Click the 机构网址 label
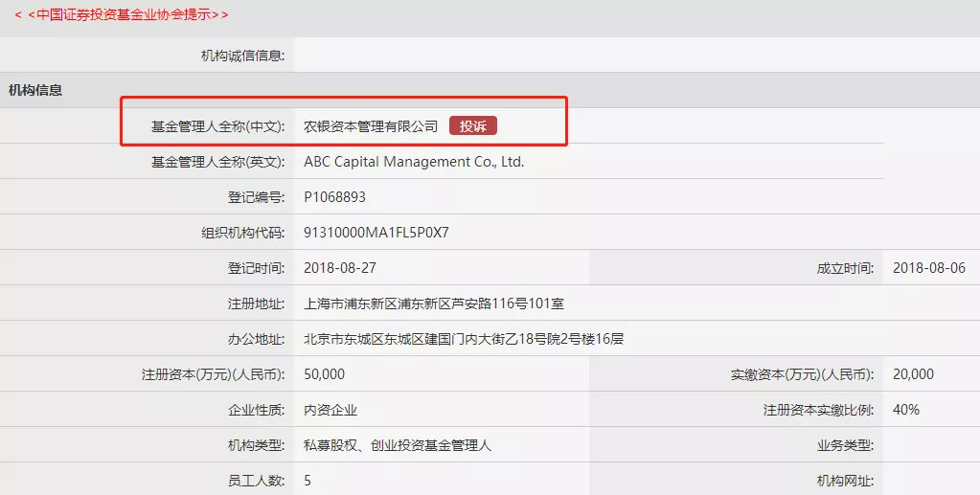Image resolution: width=980 pixels, height=495 pixels. 845,481
